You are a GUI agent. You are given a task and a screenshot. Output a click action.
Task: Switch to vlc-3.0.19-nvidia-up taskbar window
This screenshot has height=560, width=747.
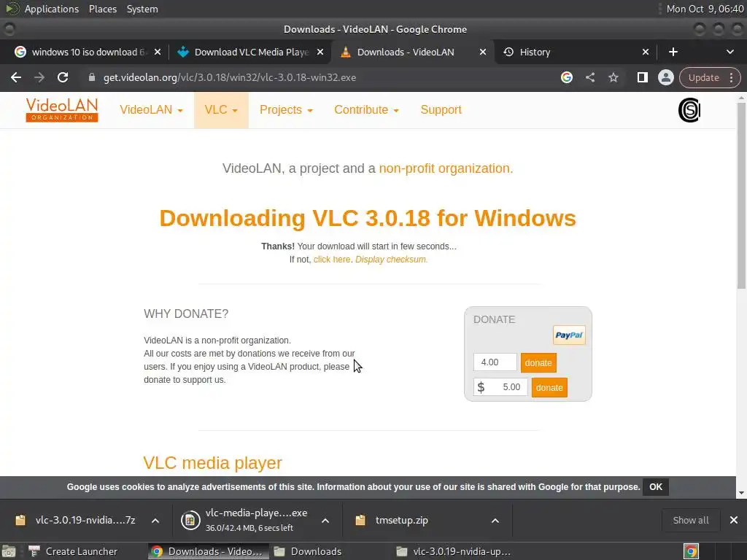(454, 551)
